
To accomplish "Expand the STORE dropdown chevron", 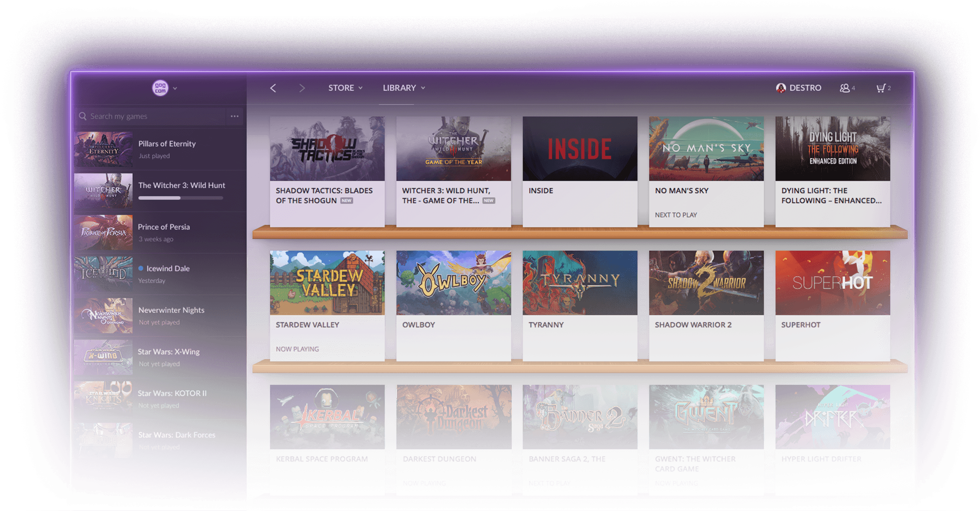I will pos(360,88).
